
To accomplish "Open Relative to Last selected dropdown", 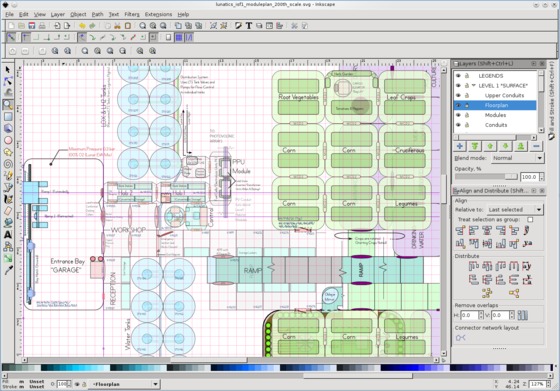I will coord(515,210).
